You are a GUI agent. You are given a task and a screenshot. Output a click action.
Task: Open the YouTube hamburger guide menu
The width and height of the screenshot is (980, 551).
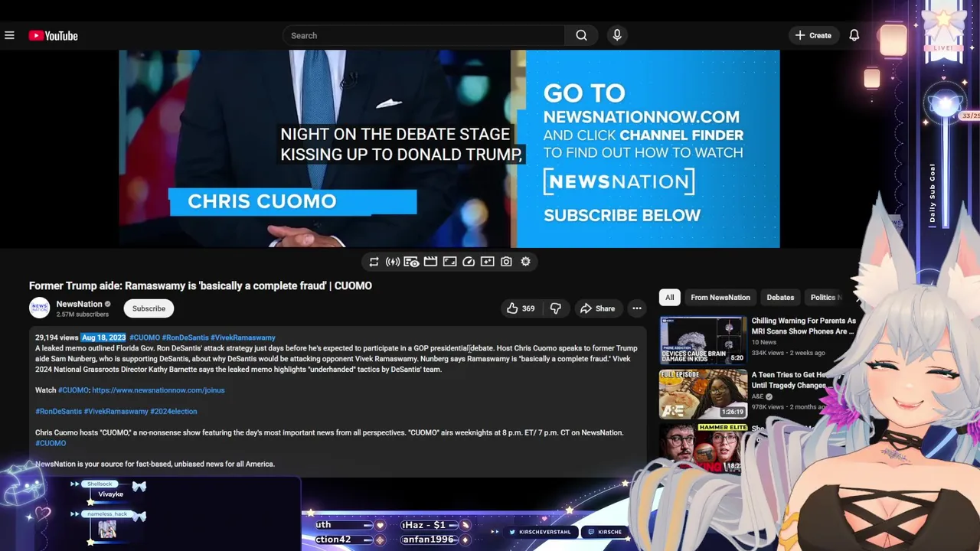point(9,35)
